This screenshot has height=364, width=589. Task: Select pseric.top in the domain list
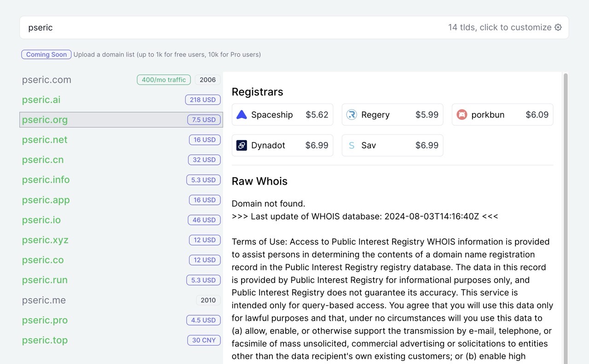point(121,340)
